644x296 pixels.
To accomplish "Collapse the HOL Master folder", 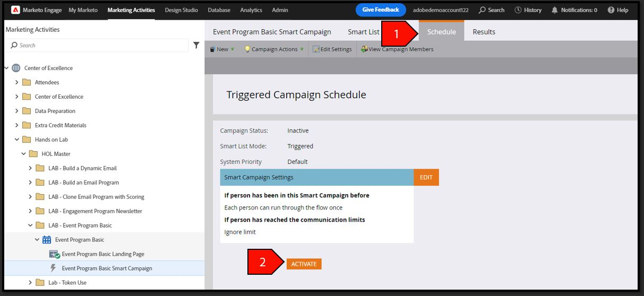I will pos(23,154).
